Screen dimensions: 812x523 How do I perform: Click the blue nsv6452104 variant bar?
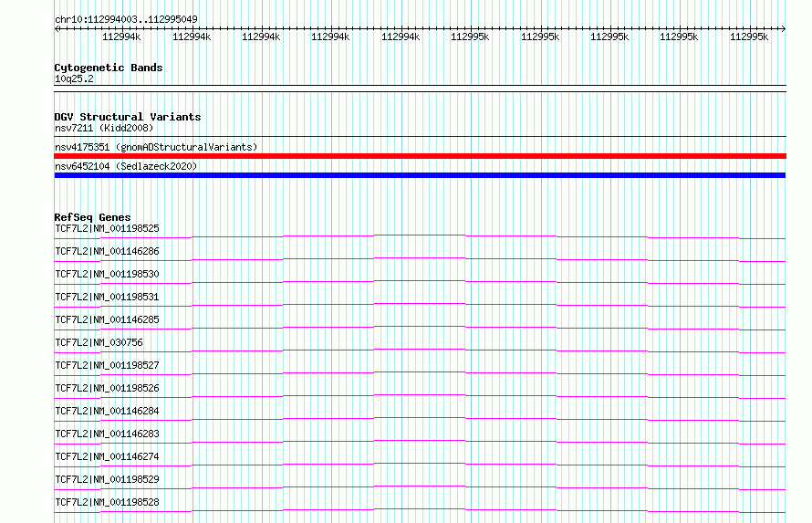point(420,175)
